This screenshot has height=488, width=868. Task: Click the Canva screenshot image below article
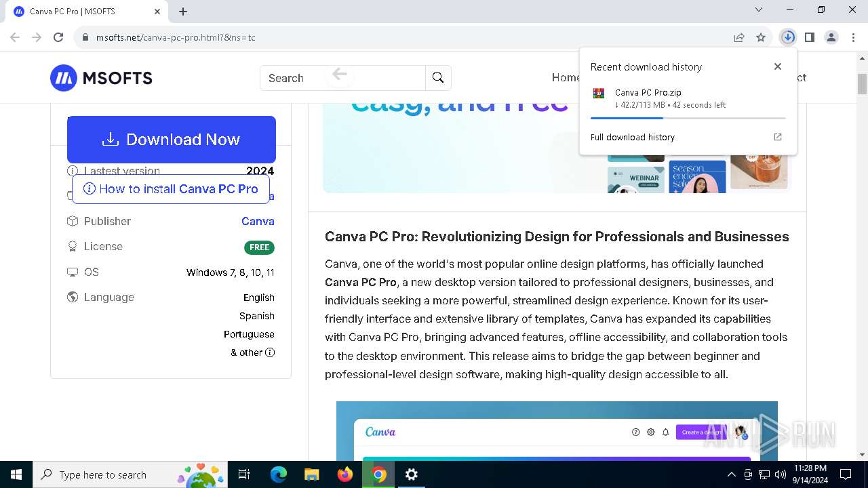coord(557,431)
